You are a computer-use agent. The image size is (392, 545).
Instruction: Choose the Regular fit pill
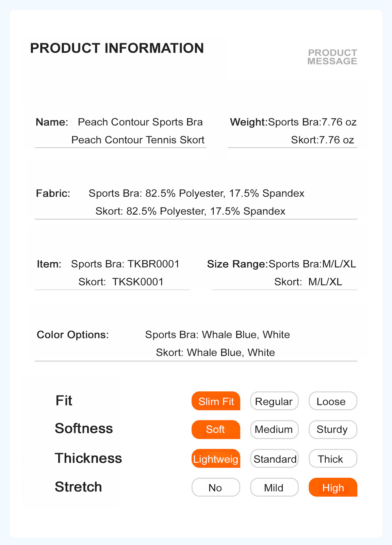[x=274, y=401]
